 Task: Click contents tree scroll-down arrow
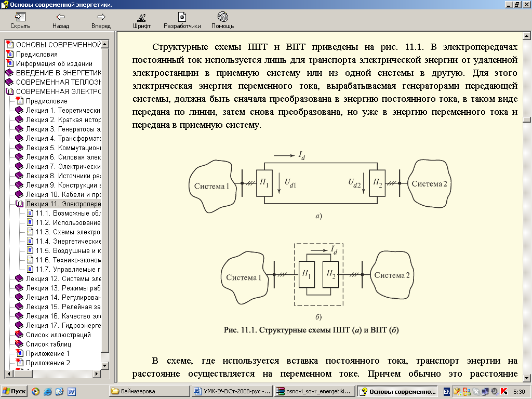[105, 365]
